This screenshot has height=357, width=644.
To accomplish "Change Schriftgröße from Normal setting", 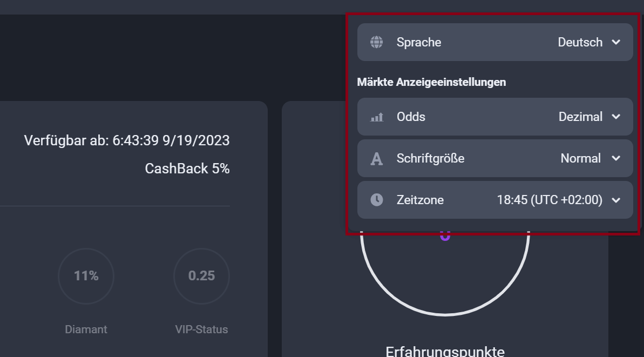I will click(580, 158).
